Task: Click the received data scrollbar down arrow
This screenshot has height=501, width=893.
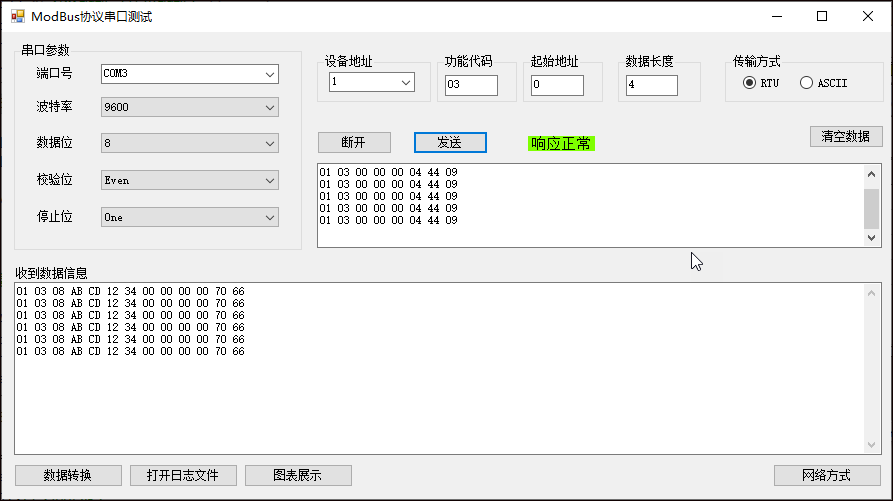Action: point(871,445)
